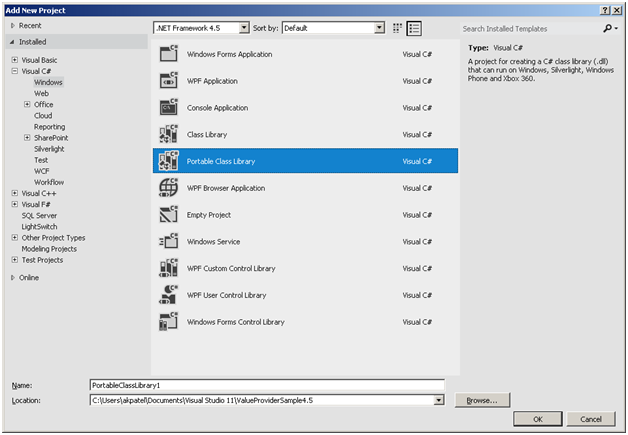Select the Windows category under Visual C#
628x435 pixels.
48,82
